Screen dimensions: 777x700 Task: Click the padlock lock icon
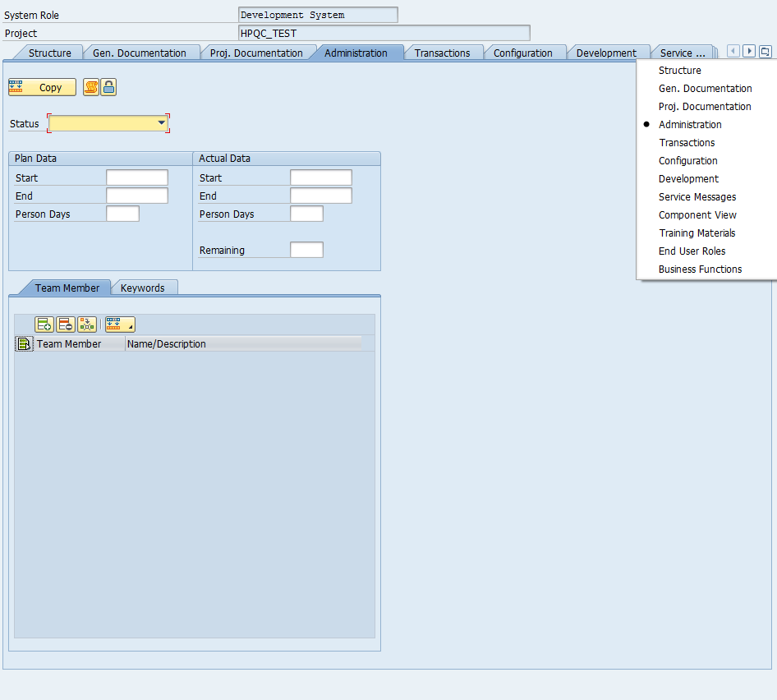click(x=109, y=87)
